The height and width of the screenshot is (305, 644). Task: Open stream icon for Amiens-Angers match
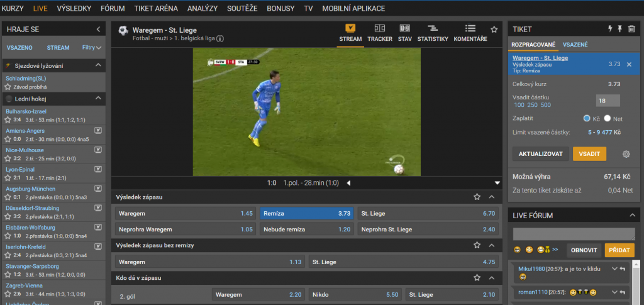click(x=98, y=131)
